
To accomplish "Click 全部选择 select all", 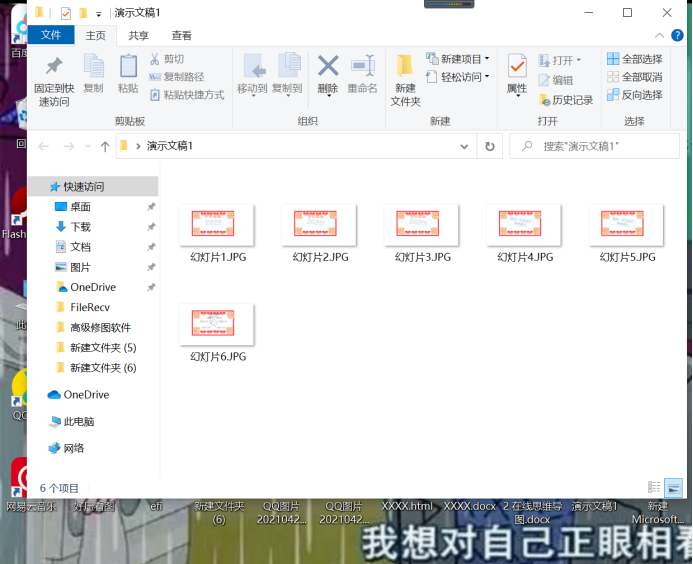I will (635, 59).
